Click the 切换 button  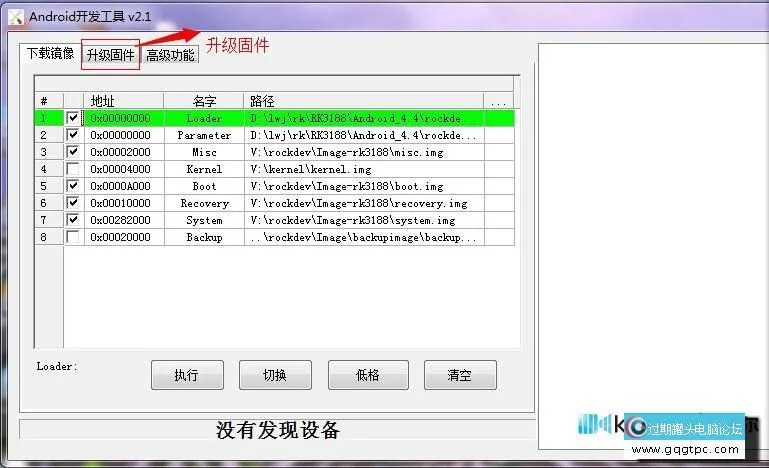275,375
